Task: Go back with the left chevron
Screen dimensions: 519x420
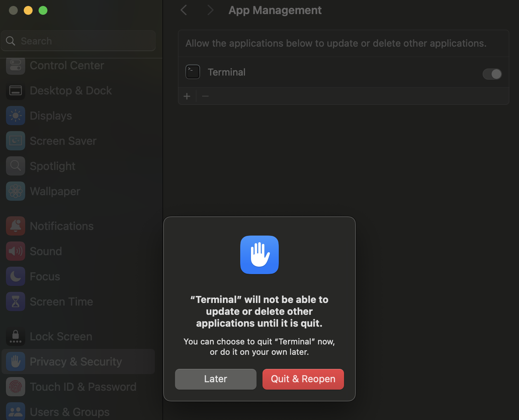Action: coord(184,10)
